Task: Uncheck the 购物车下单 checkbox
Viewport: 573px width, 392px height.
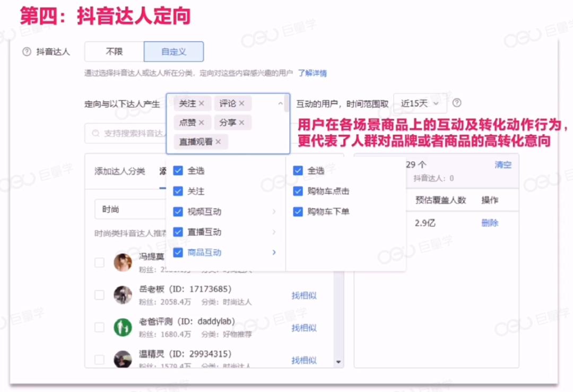Action: [x=298, y=212]
